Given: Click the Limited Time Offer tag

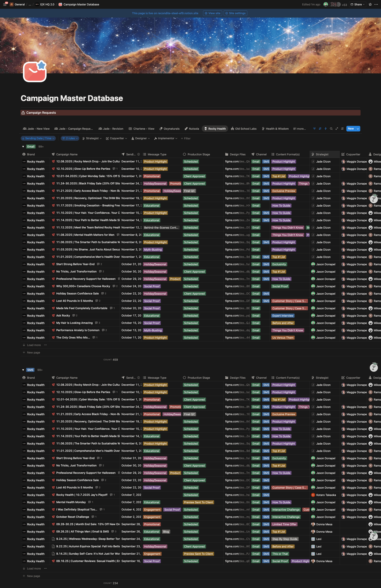Looking at the screenshot, I should pyautogui.click(x=284, y=524).
